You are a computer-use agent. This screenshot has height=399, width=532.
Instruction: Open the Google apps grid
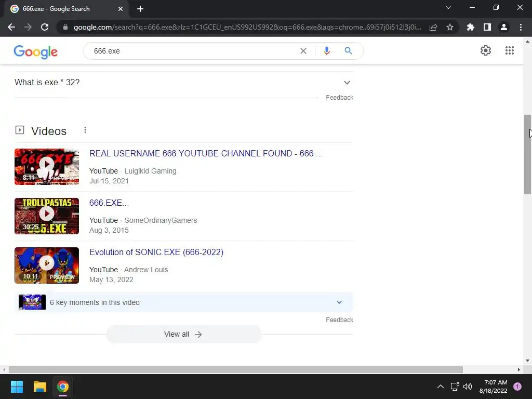[x=509, y=50]
